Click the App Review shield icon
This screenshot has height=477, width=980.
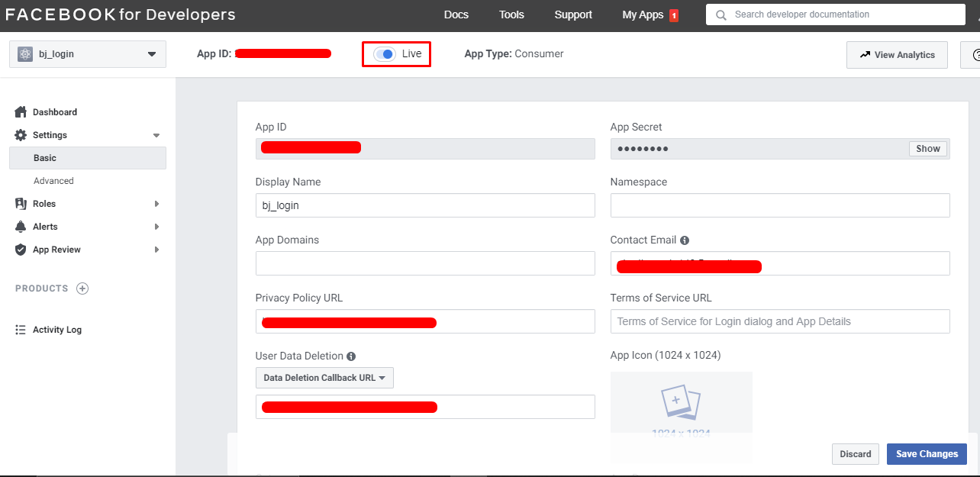21,249
